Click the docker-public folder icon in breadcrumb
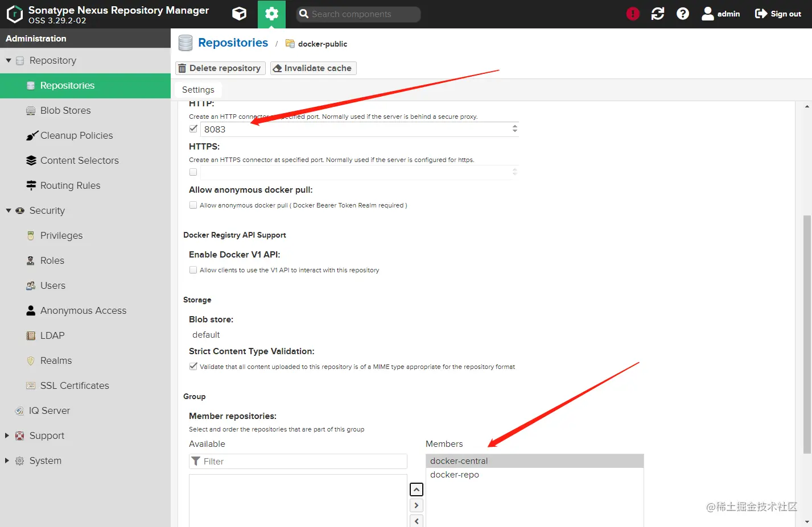 (290, 44)
